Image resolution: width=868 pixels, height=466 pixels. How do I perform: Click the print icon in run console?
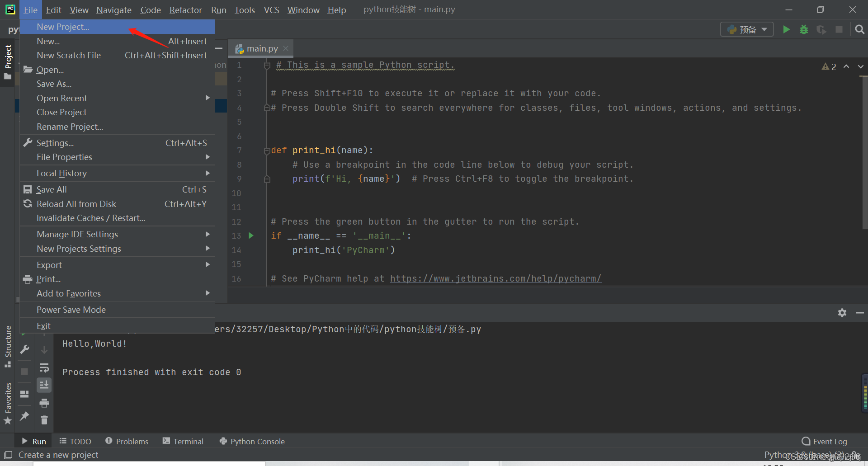pyautogui.click(x=44, y=403)
